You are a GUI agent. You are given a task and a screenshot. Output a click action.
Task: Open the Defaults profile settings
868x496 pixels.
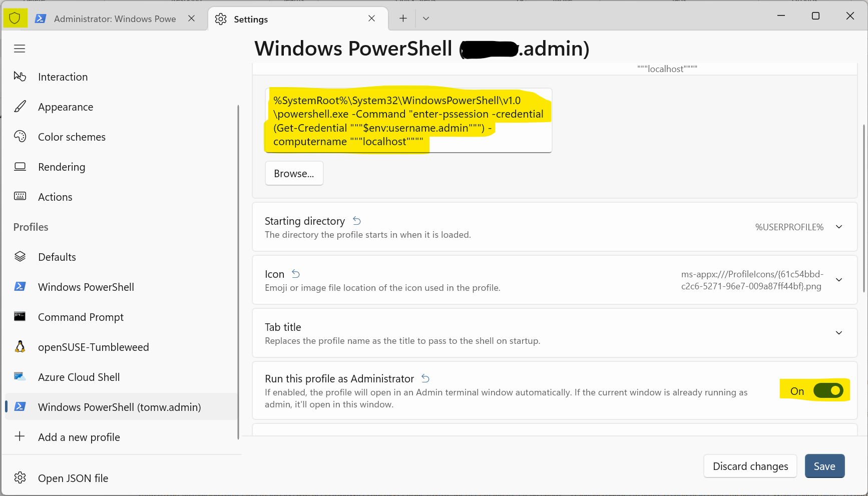point(57,257)
